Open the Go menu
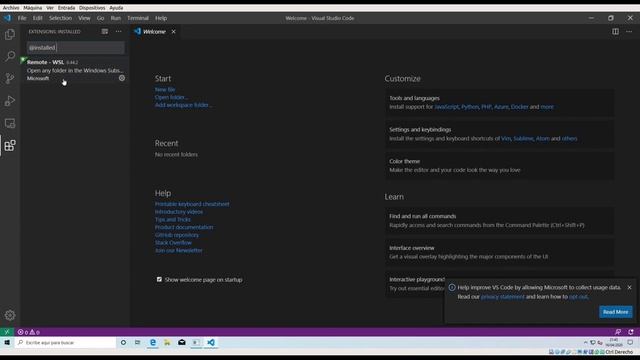This screenshot has width=640, height=360. point(100,18)
